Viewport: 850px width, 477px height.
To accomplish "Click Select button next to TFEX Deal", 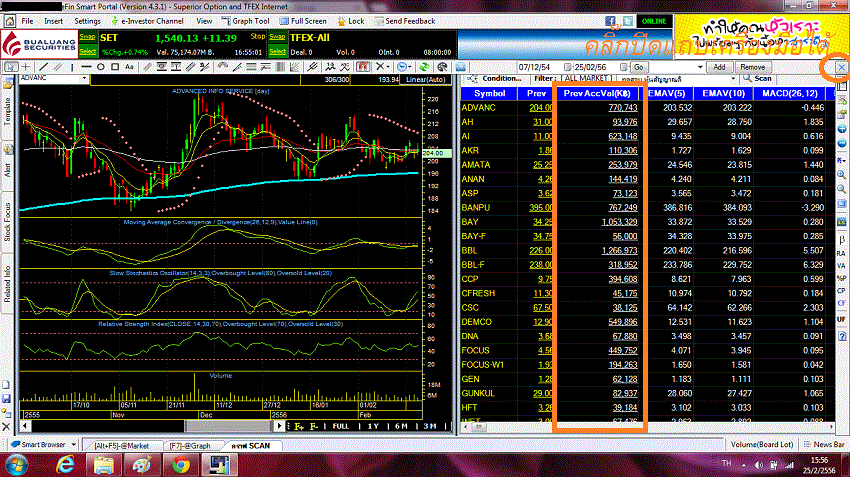I will [x=278, y=51].
